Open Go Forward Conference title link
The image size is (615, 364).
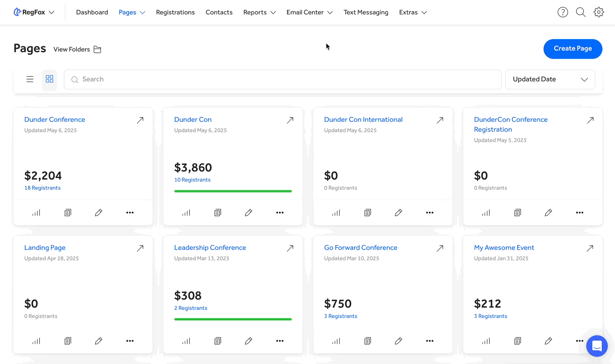point(361,248)
